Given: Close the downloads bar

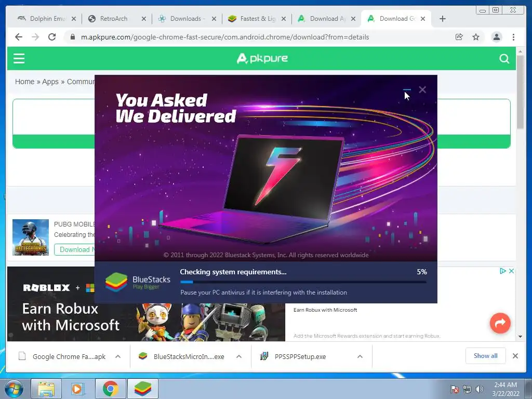Looking at the screenshot, I should click(x=515, y=356).
